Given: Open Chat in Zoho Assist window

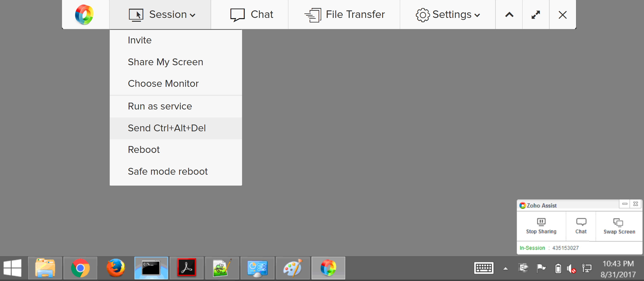Looking at the screenshot, I should [x=581, y=226].
